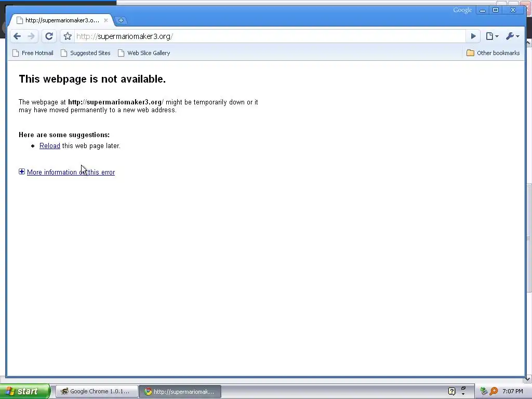Open the Suggested Sites bookmark

click(86, 53)
